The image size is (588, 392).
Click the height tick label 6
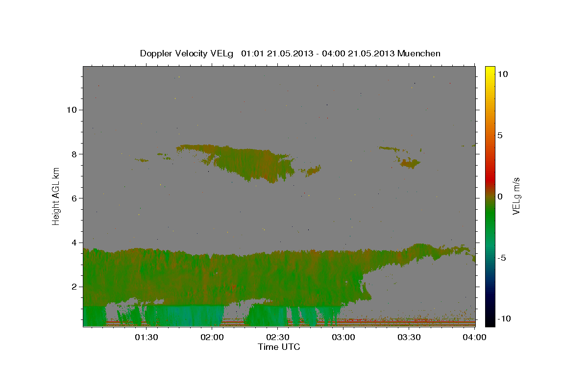coord(73,198)
